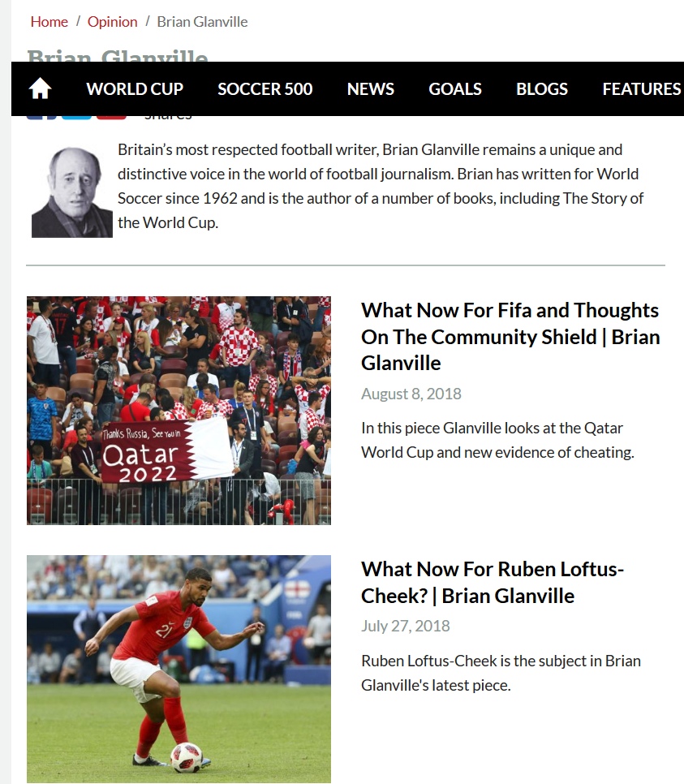Screen dimensions: 684x784
Task: Click the home icon in navigation bar
Action: [x=40, y=88]
